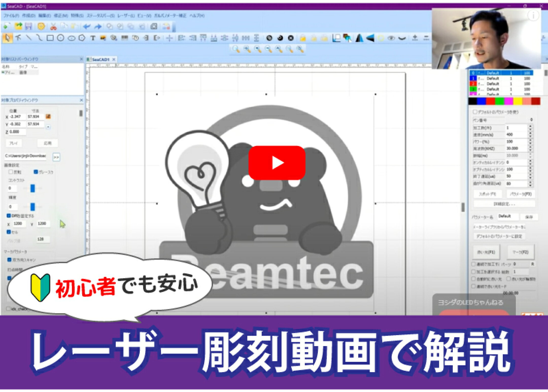Select pen row 2 with red color
The height and width of the screenshot is (392, 548).
point(501,84)
